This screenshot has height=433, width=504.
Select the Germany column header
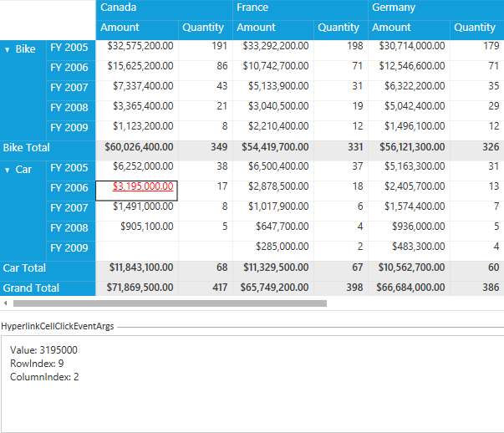(x=435, y=10)
